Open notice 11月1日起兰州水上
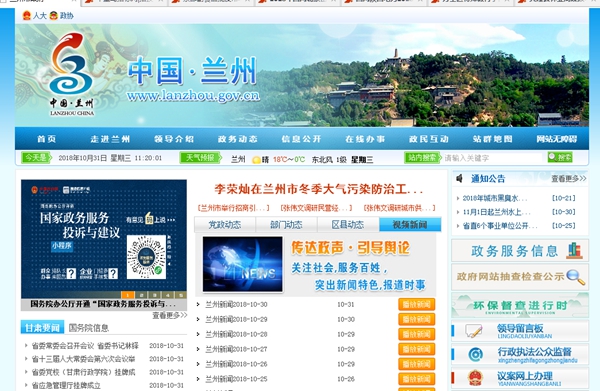 [496, 212]
